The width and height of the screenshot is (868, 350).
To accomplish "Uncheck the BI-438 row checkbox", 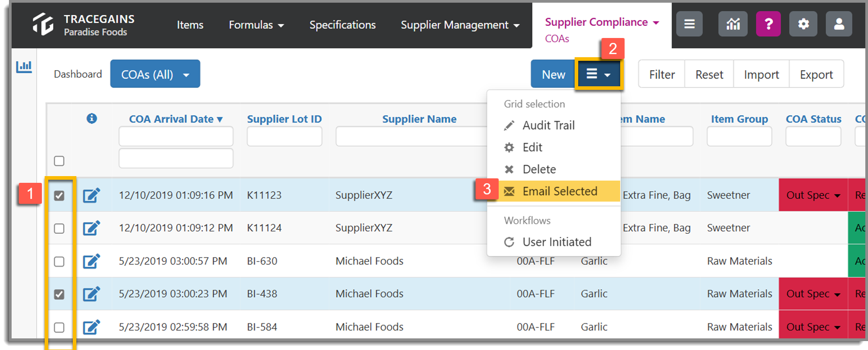I will tap(59, 294).
